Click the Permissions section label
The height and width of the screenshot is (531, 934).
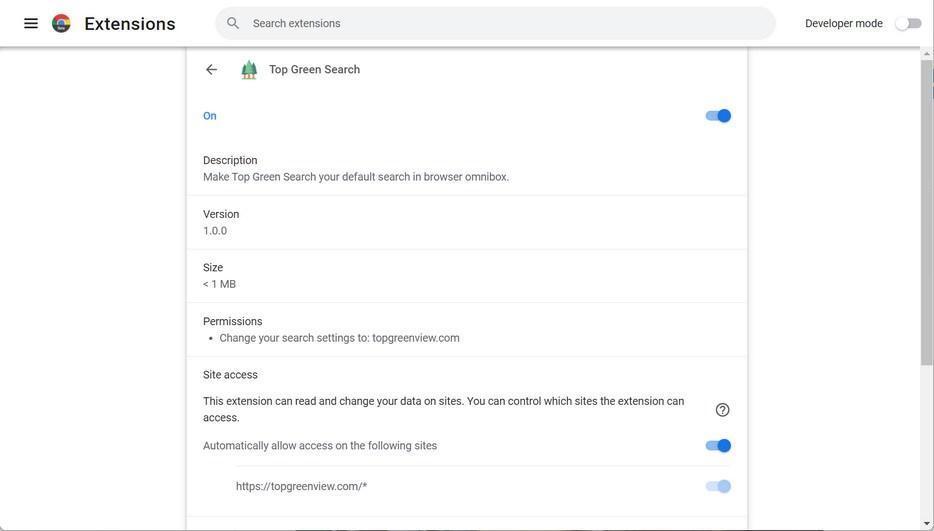click(x=232, y=322)
